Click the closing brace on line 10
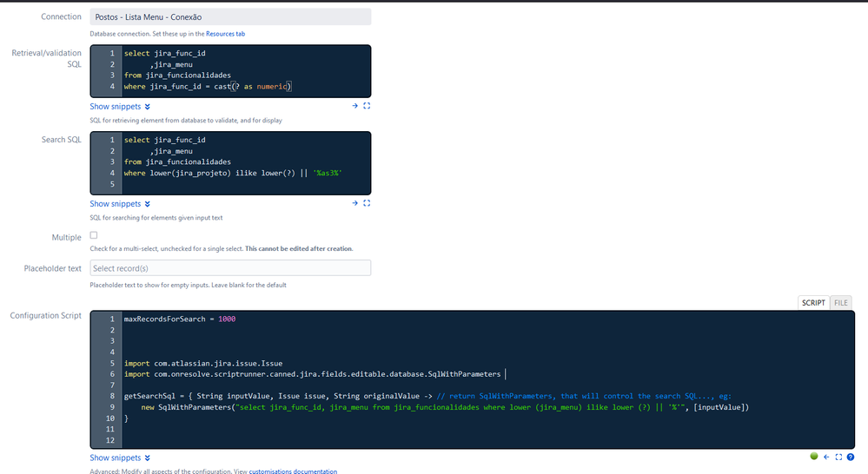This screenshot has width=868, height=474. click(126, 418)
